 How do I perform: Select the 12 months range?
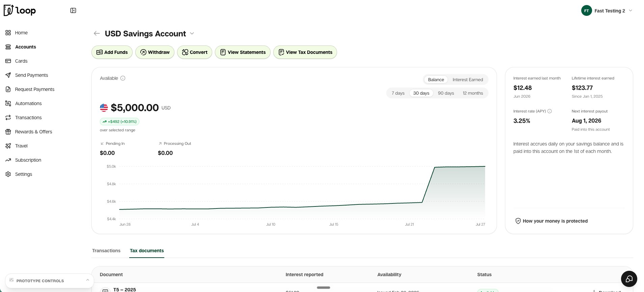point(473,93)
